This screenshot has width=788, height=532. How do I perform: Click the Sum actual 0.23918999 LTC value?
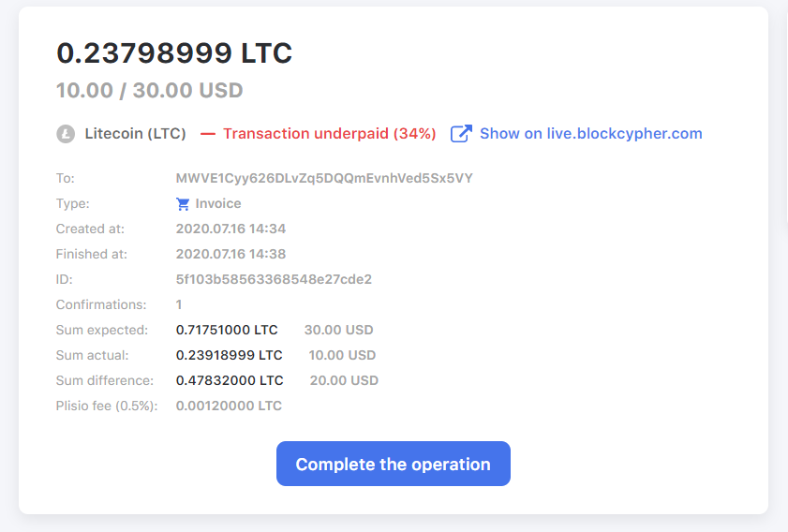[x=230, y=355]
